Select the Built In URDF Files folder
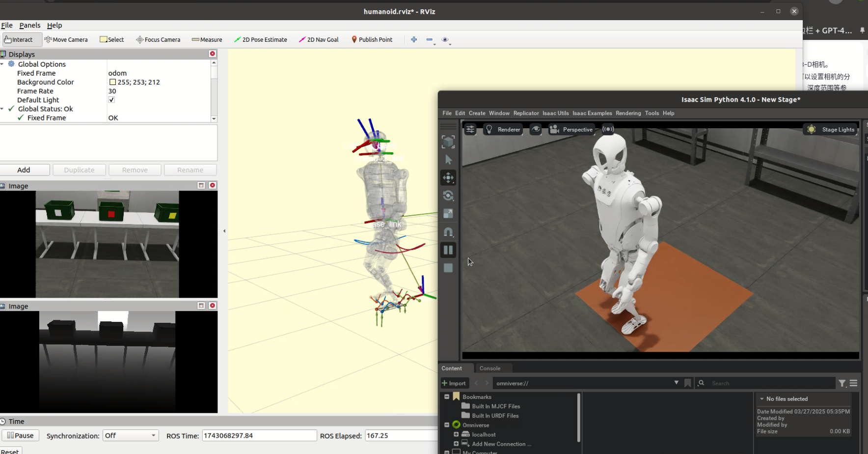 pos(490,415)
